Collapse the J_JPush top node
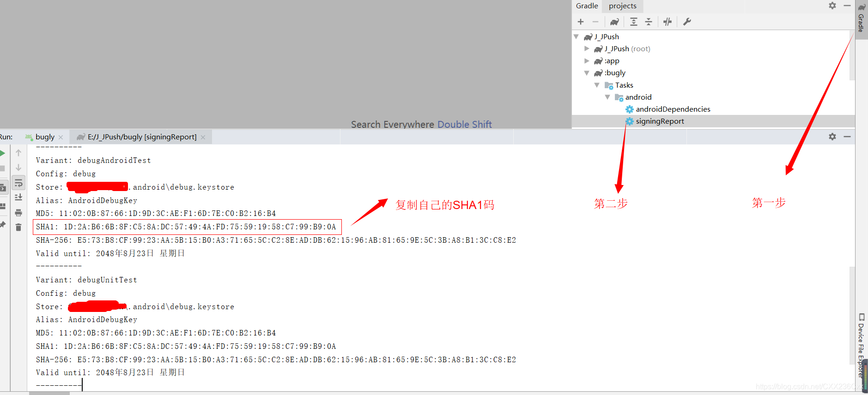This screenshot has height=395, width=868. [576, 36]
